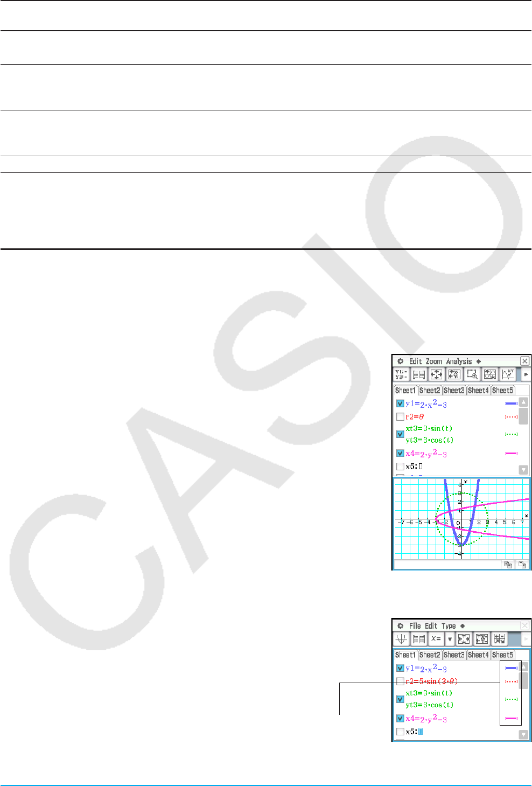This screenshot has width=532, height=786.
Task: Click the pan arrows icon in upper toolbar
Action: (x=436, y=374)
